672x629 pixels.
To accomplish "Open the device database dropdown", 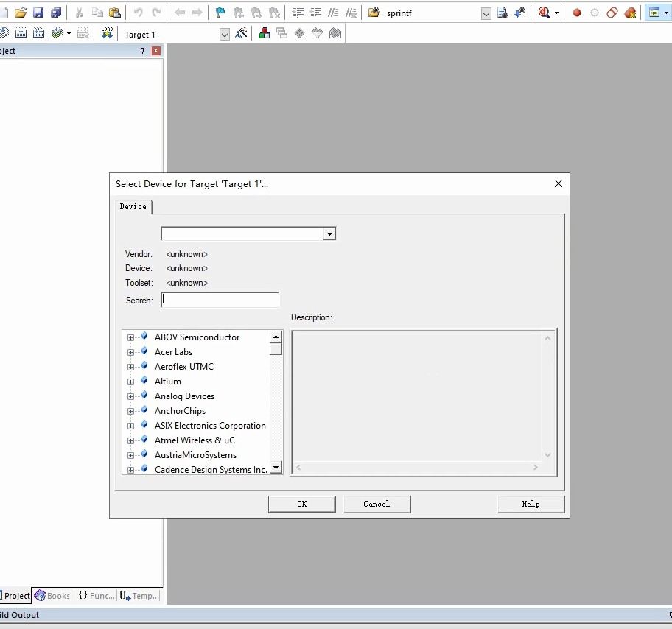I will (x=329, y=234).
